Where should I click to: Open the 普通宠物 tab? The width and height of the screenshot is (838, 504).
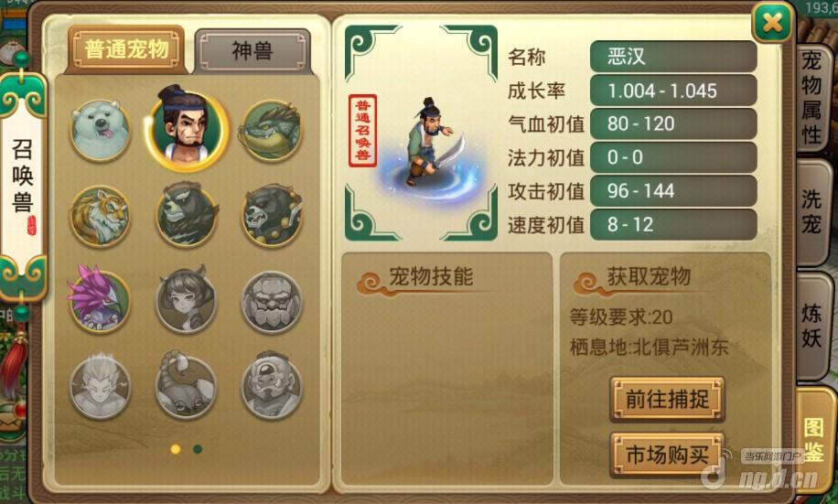pyautogui.click(x=126, y=48)
